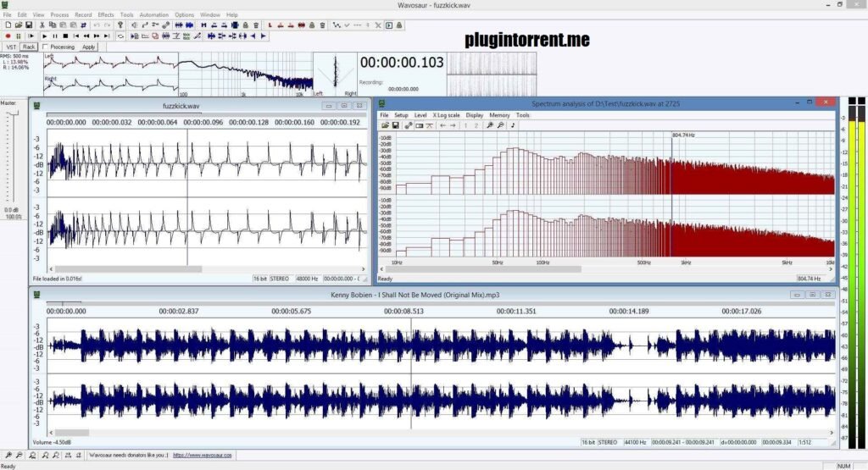Click the blue right arrow in second toolbar
Screen dimensions: 868x470
(264, 36)
